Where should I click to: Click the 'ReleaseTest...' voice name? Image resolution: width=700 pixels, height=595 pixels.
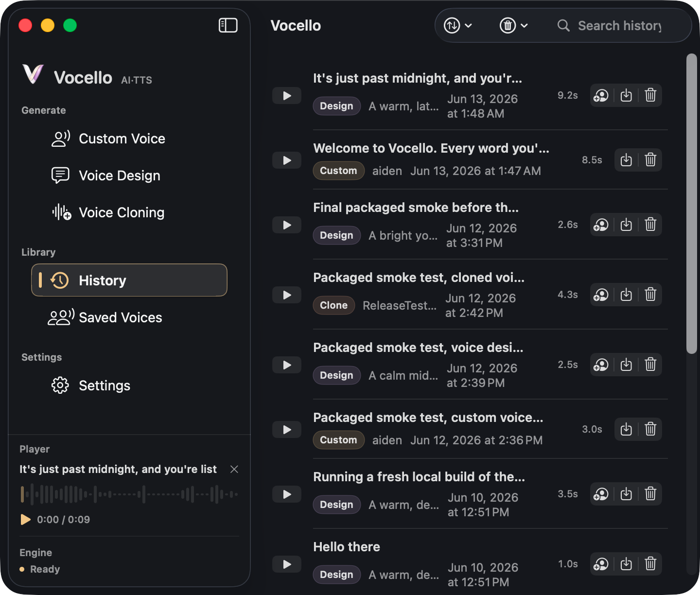coord(400,305)
